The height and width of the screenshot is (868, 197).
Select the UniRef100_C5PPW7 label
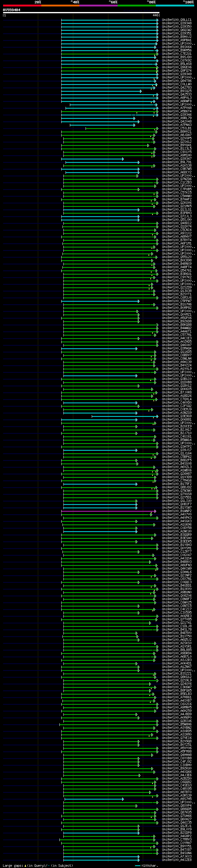tap(176, 301)
